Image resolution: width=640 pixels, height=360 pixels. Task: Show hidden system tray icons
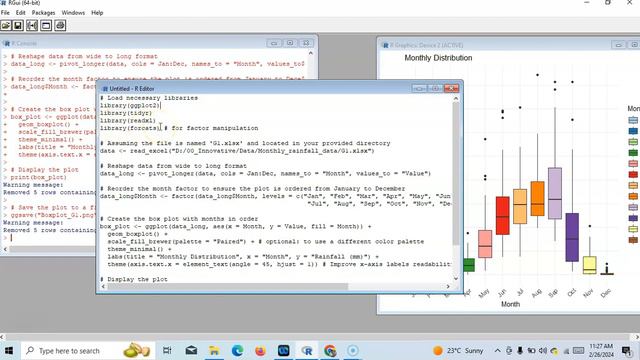pos(498,351)
